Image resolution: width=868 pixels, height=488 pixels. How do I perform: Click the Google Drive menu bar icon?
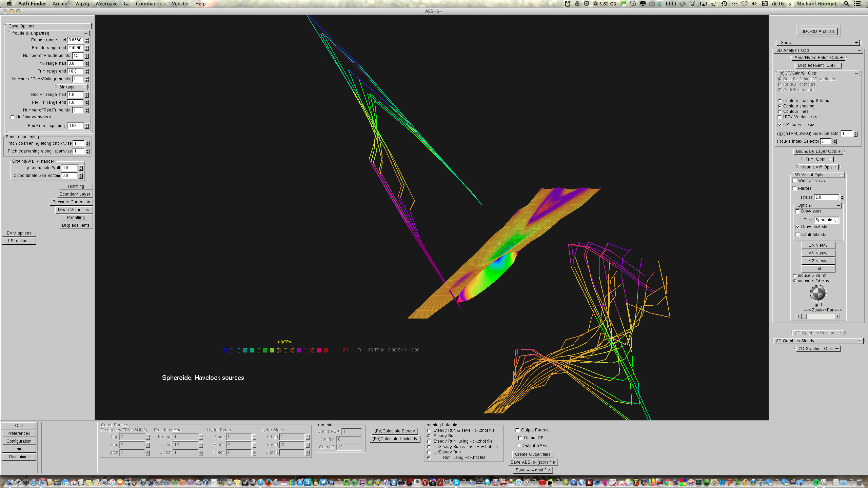(577, 4)
